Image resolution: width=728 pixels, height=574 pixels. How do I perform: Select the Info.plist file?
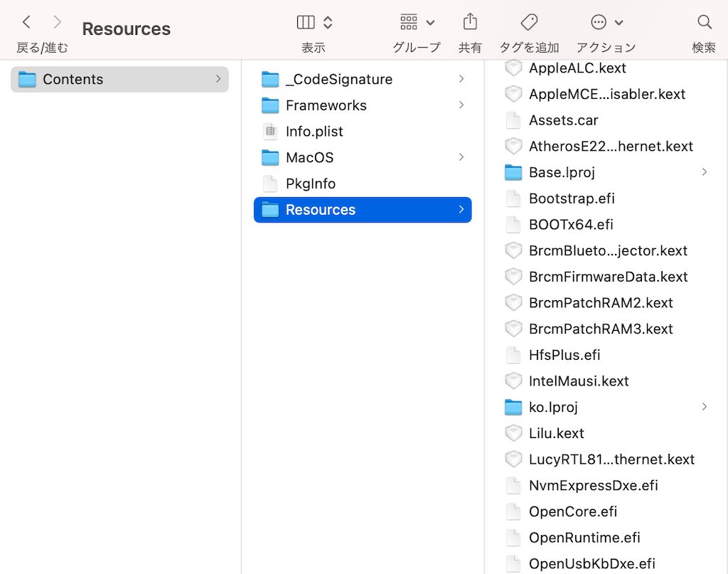click(363, 132)
